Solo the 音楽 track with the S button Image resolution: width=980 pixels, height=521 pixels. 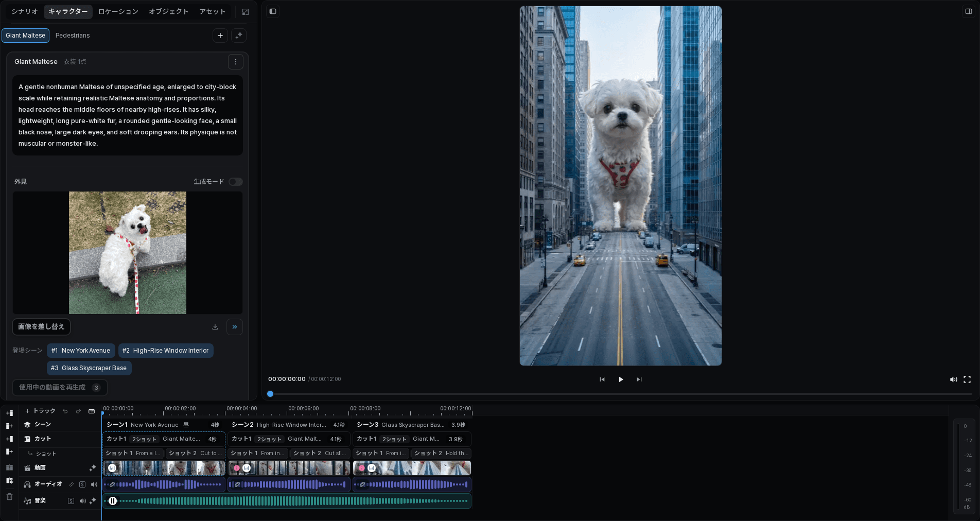click(71, 501)
